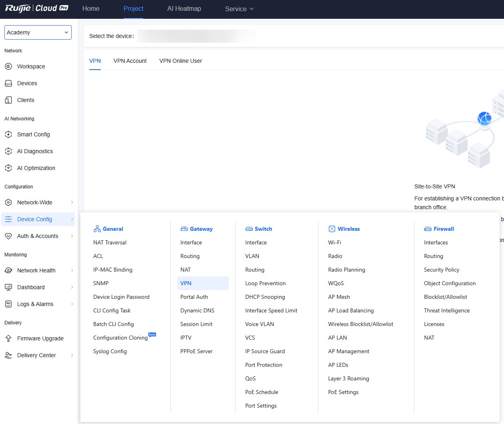Click the Select the device field
Image resolution: width=504 pixels, height=424 pixels.
click(x=197, y=36)
